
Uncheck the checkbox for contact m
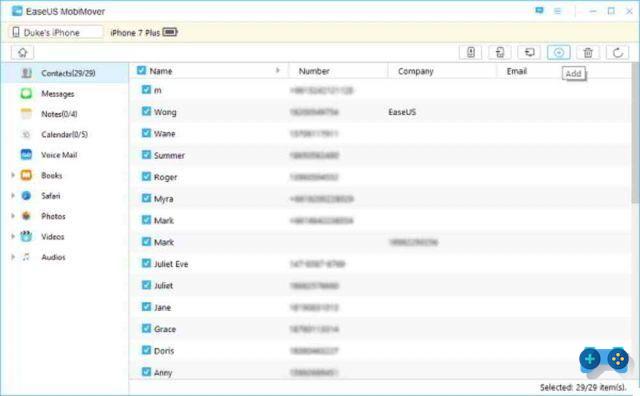(146, 89)
